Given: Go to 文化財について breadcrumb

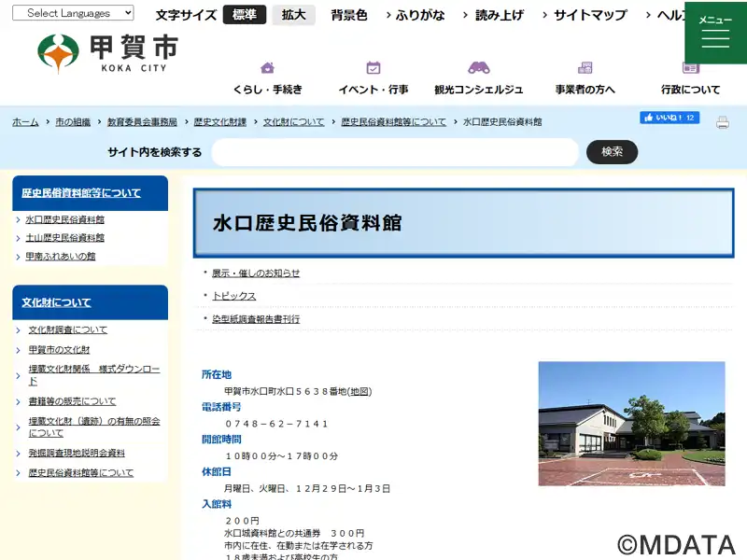Looking at the screenshot, I should click(294, 122).
